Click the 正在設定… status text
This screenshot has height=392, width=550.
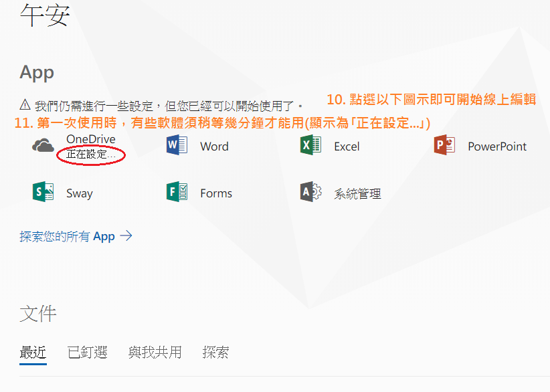tap(91, 155)
